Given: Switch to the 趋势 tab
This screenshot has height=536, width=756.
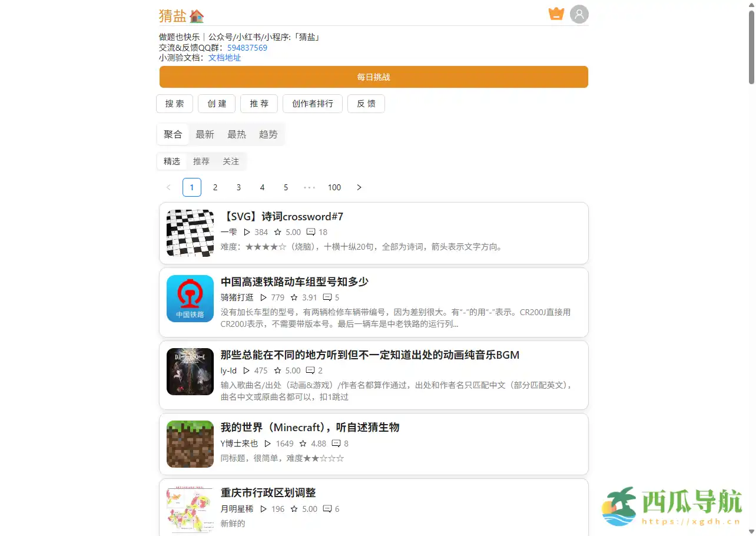Looking at the screenshot, I should point(268,134).
